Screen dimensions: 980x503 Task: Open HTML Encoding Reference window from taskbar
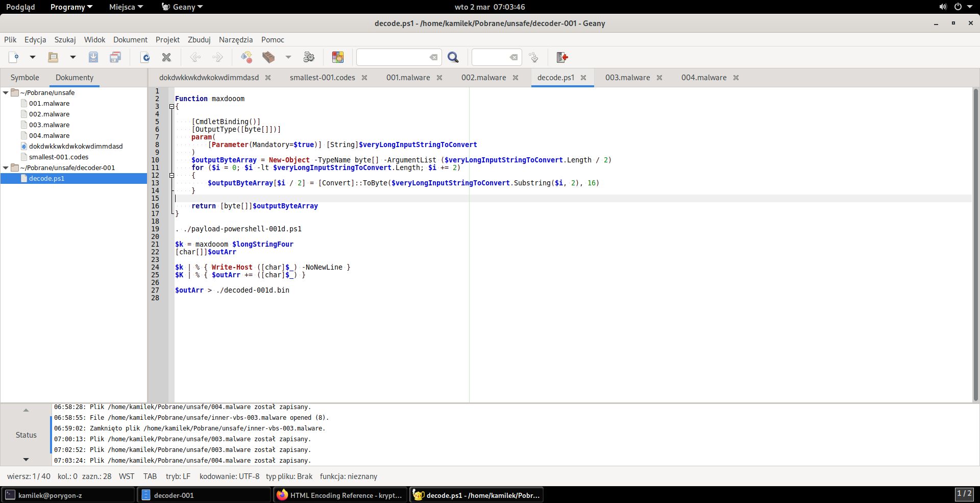[x=340, y=495]
